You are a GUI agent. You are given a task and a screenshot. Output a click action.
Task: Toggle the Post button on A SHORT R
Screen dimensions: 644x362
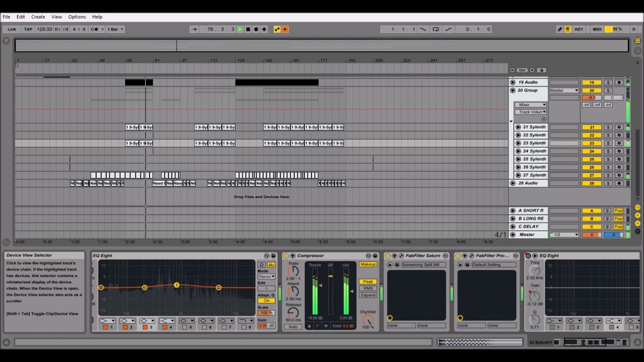pos(618,211)
